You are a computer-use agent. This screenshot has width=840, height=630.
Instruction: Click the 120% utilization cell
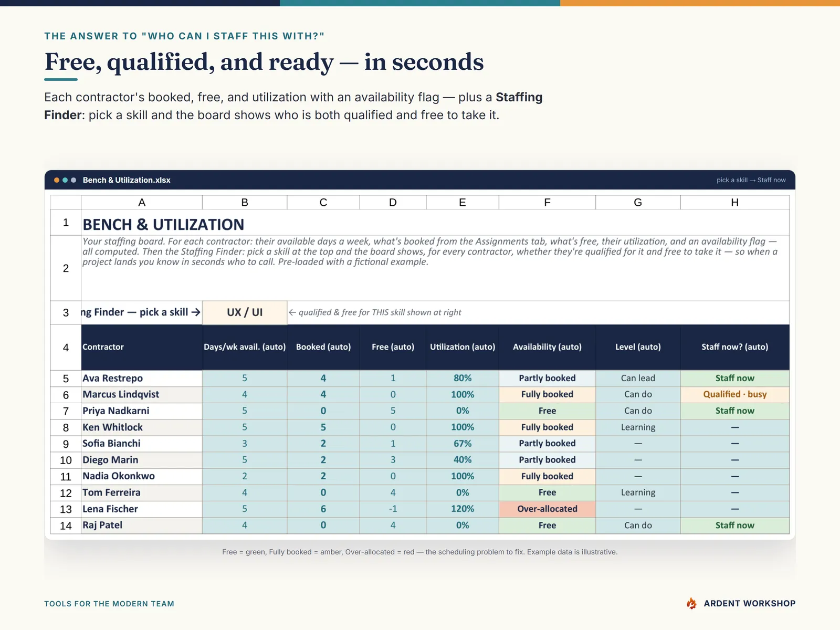coord(463,509)
